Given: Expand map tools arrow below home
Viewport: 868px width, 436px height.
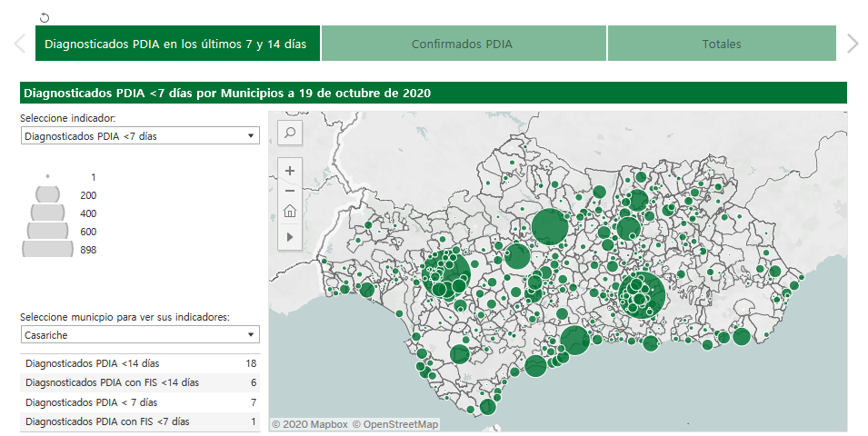Looking at the screenshot, I should (290, 236).
